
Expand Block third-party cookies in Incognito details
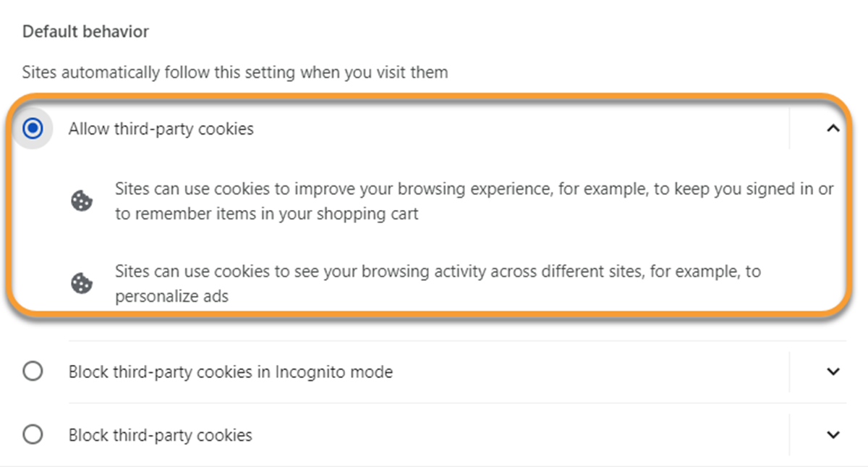833,371
